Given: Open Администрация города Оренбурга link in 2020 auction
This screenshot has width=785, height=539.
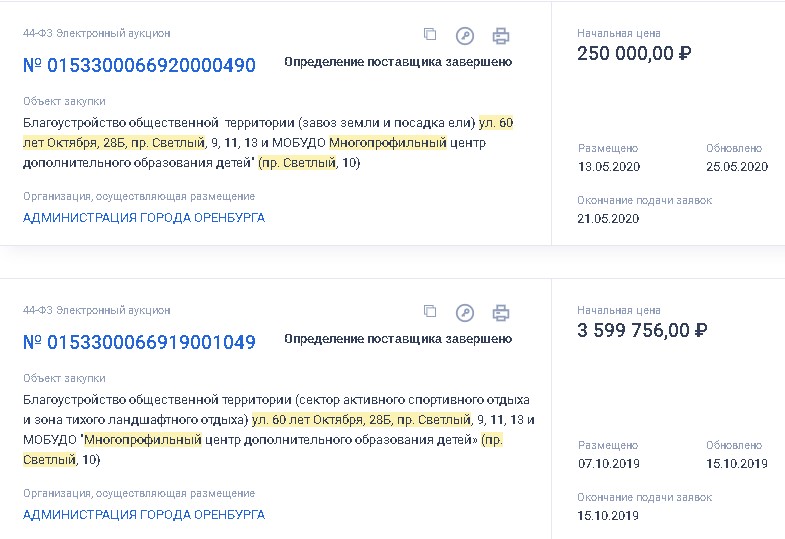Looking at the screenshot, I should [x=144, y=217].
